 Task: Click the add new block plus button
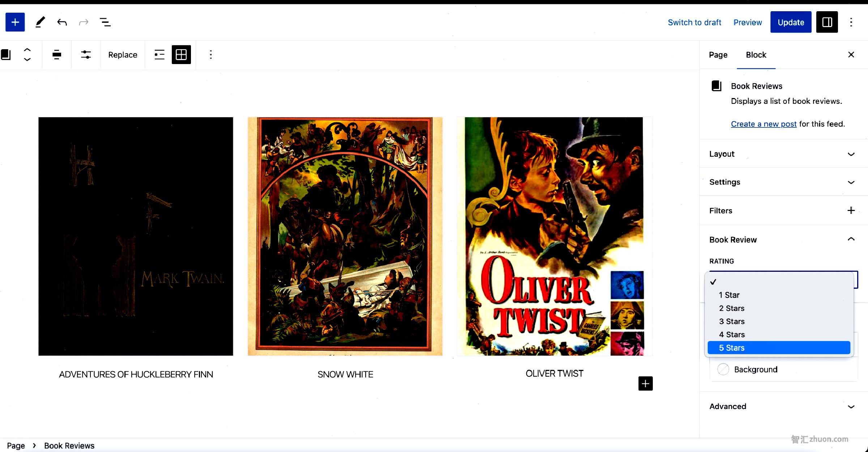tap(14, 22)
